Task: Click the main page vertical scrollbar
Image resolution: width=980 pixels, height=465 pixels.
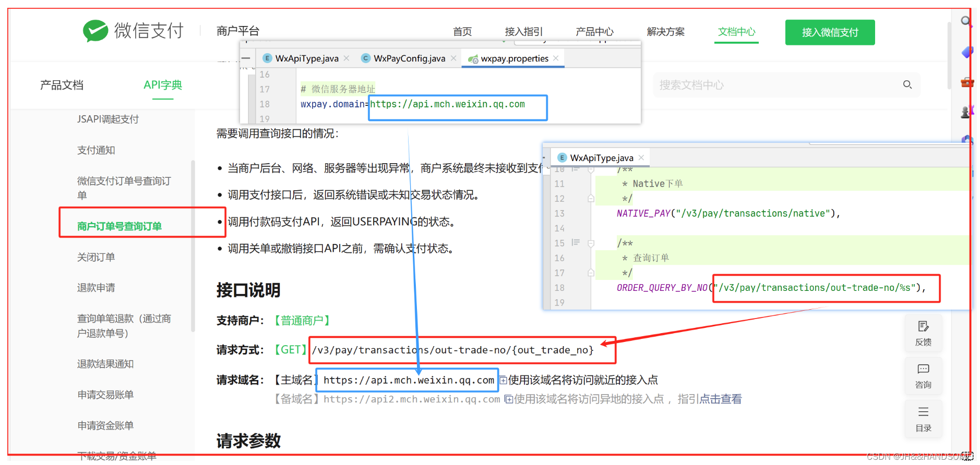Action: click(x=949, y=55)
